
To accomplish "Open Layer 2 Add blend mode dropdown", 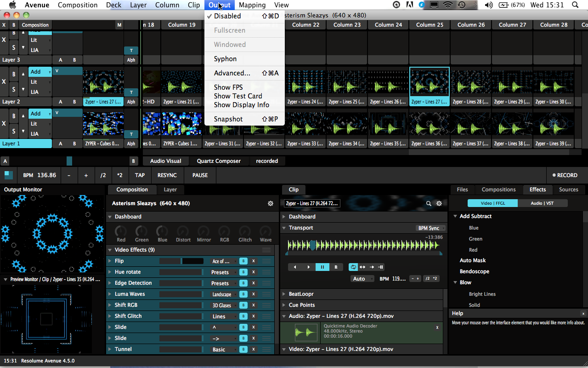I will pos(40,72).
